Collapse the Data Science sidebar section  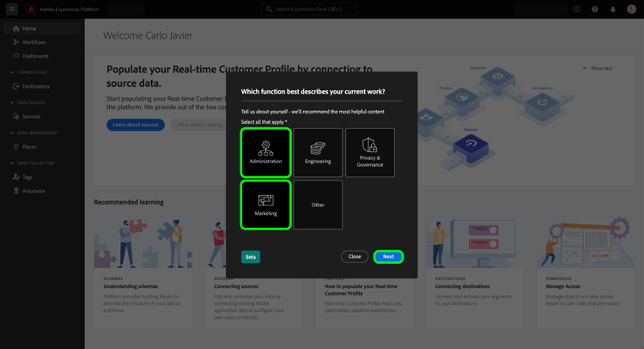click(x=11, y=102)
